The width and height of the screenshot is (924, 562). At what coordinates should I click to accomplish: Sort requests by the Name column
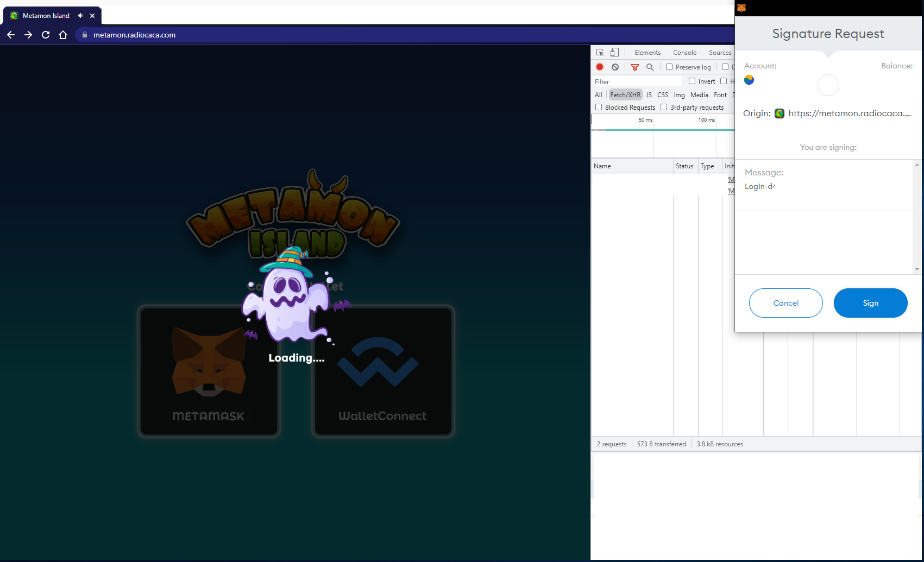coord(632,166)
